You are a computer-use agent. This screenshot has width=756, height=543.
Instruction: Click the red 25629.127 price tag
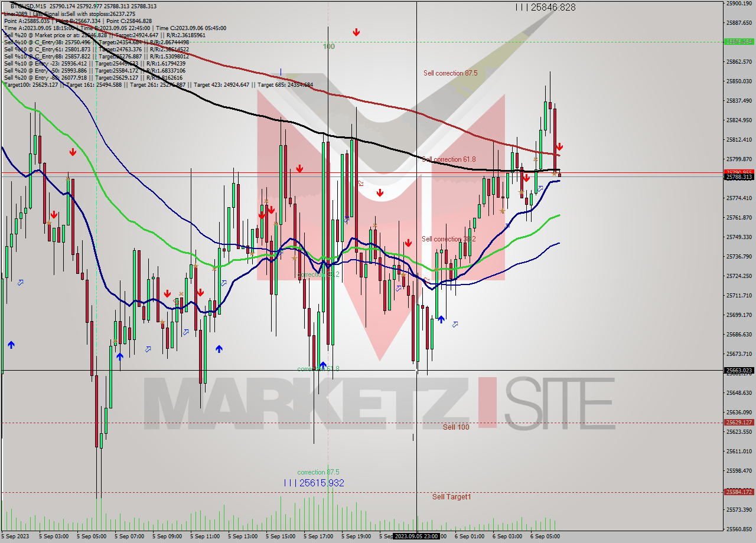pyautogui.click(x=739, y=423)
